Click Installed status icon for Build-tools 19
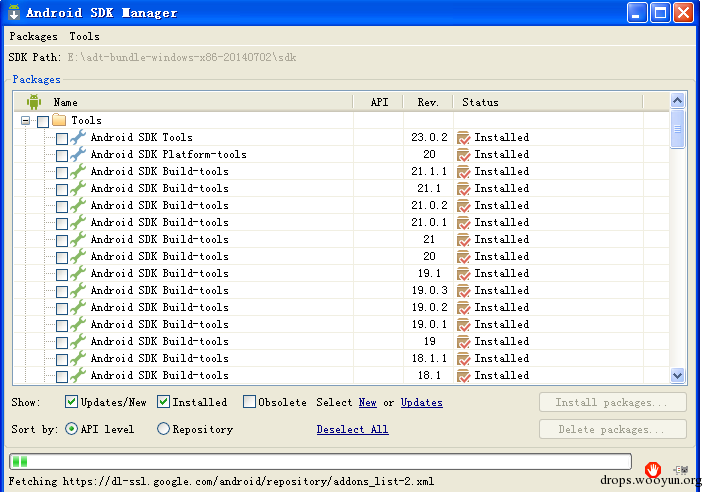Viewport: 706px width, 492px height. click(463, 342)
